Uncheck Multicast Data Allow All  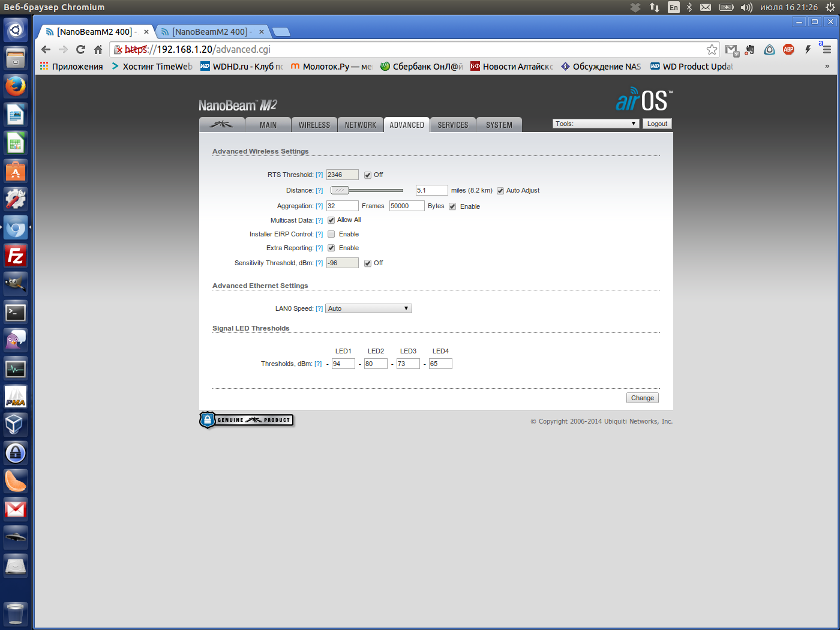(x=331, y=220)
